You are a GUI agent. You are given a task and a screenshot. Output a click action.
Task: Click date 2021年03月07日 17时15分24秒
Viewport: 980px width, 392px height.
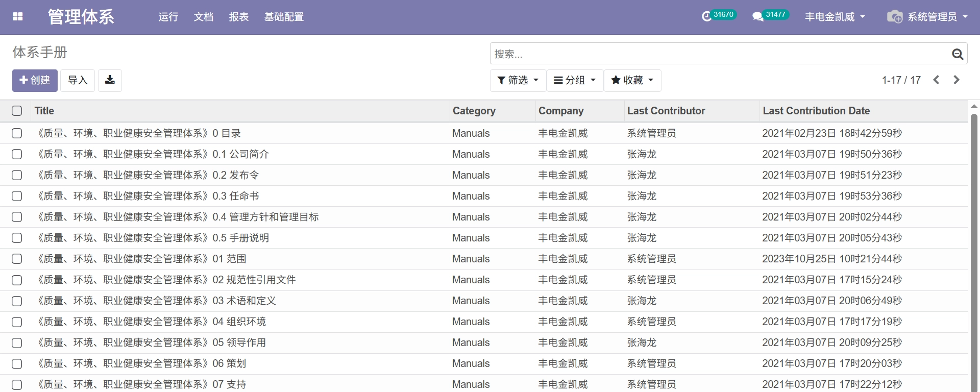[832, 280]
